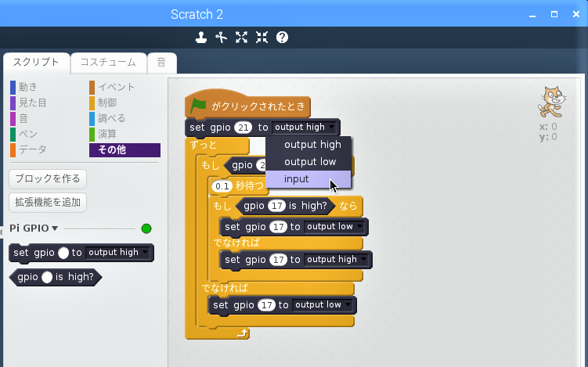Screen dimensions: 588x367
Task: Click loop arrow at forever block bottom
Action: pyautogui.click(x=243, y=333)
